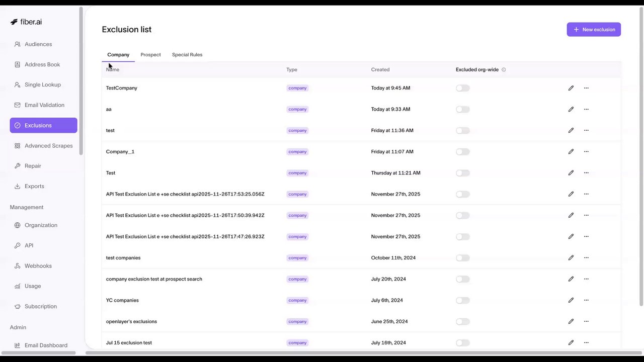Click the Webhooks icon in sidebar

click(x=18, y=266)
